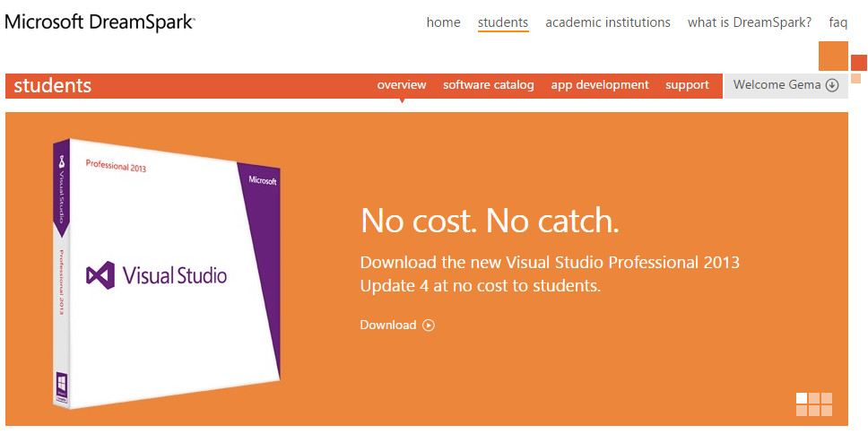Click the circled down-arrow icon beside Gema
The height and width of the screenshot is (434, 868).
click(832, 85)
